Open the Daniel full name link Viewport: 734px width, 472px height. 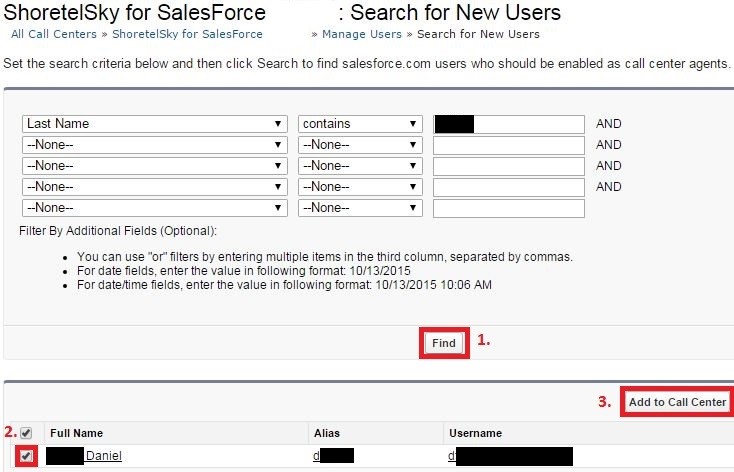point(84,456)
